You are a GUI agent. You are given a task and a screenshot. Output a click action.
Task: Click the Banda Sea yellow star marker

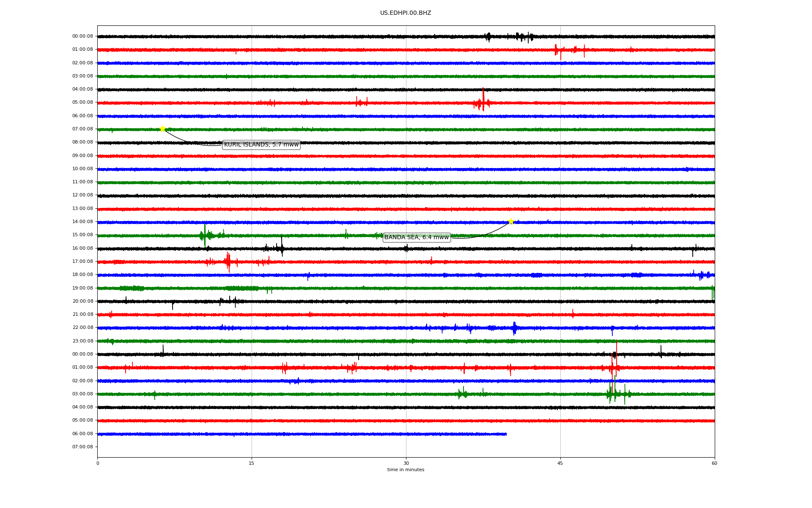(x=511, y=221)
